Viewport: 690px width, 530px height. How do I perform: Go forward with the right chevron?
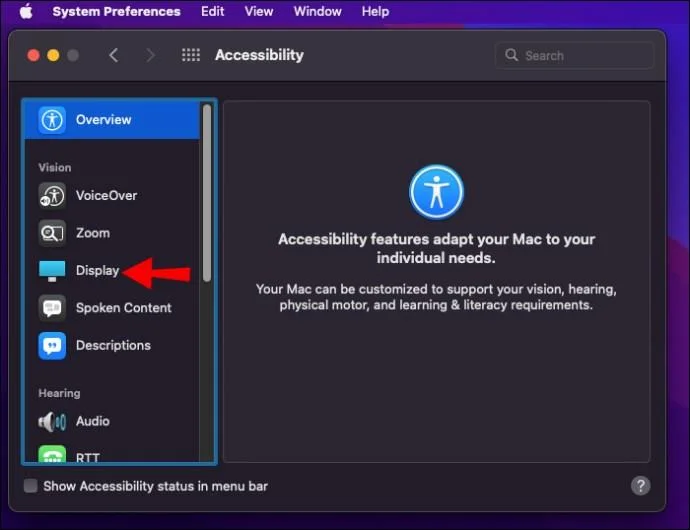pos(150,55)
